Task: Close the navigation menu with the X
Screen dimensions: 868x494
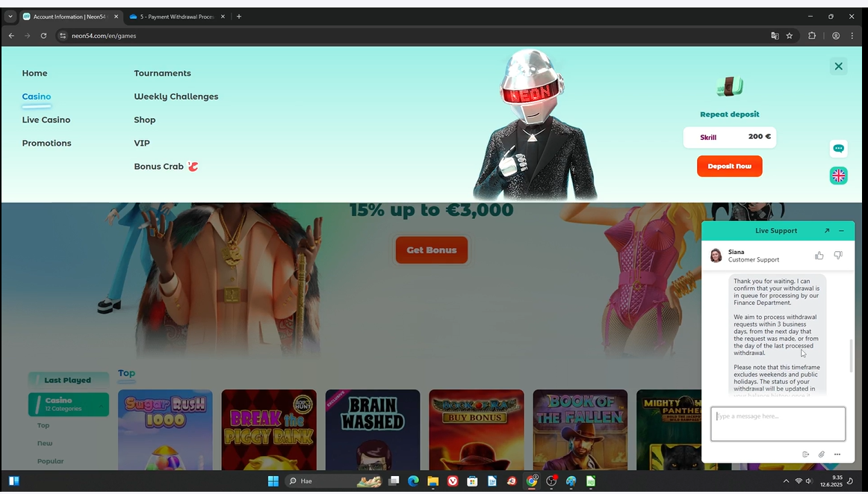Action: pos(838,67)
